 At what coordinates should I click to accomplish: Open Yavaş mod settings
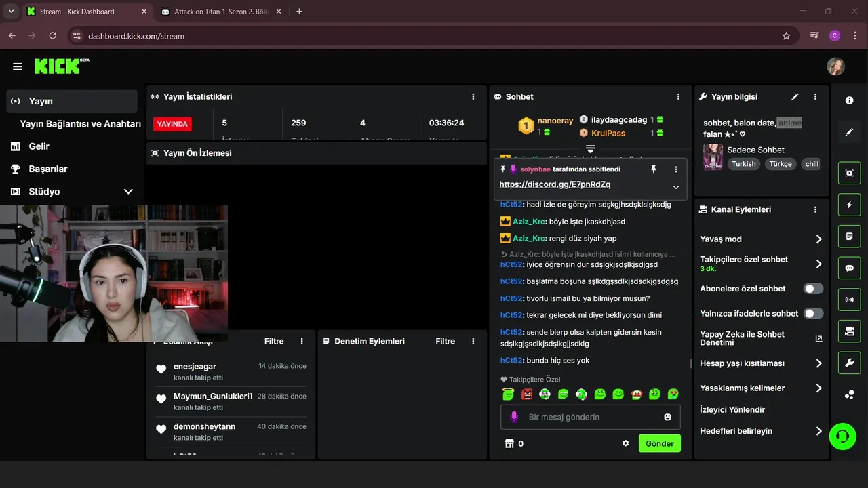[761, 239]
